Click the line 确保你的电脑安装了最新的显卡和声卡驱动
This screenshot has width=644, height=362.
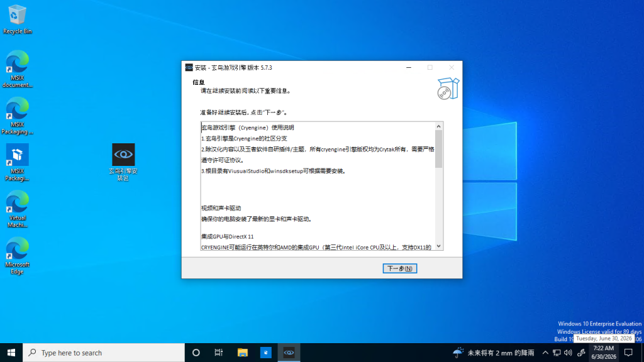tap(257, 219)
